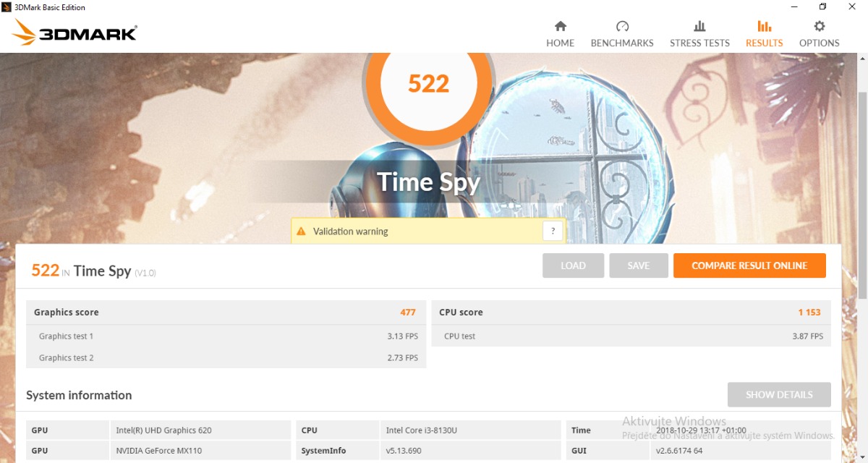The height and width of the screenshot is (463, 868).
Task: Select the Stress Tests bar chart icon
Action: click(x=699, y=27)
